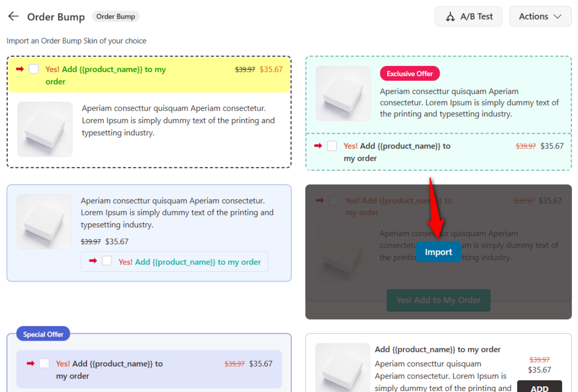Screen dimensions: 578x392
Task: Expand the Actions dropdown
Action: [x=540, y=16]
